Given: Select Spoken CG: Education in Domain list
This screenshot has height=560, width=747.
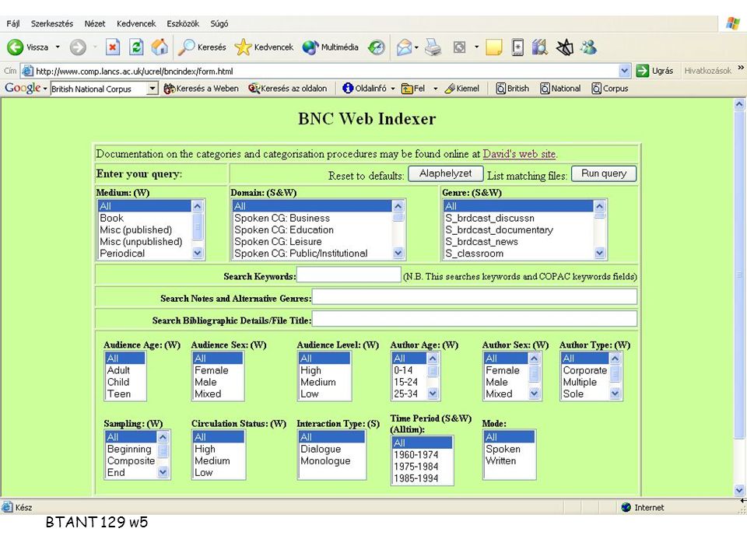Looking at the screenshot, I should [312, 230].
